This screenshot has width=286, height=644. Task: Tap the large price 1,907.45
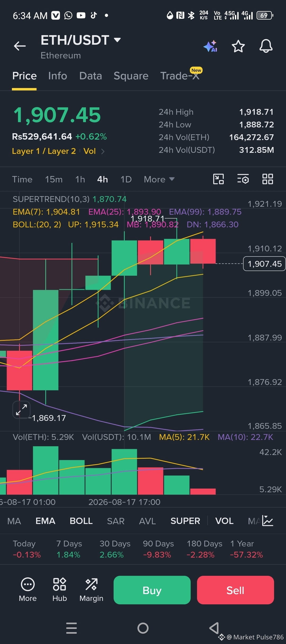(57, 115)
